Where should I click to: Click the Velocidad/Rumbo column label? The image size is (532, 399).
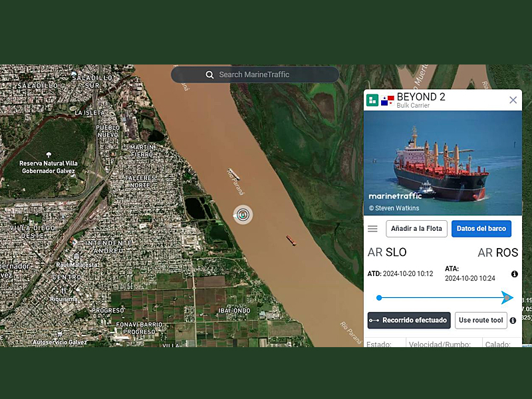(440, 344)
